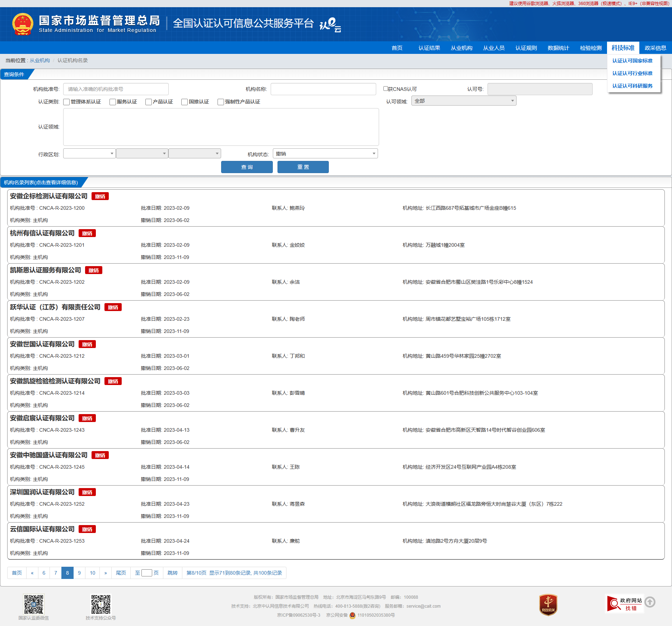This screenshot has width=672, height=626.
Task: Open the 政府网站找错 icon
Action: point(625,604)
